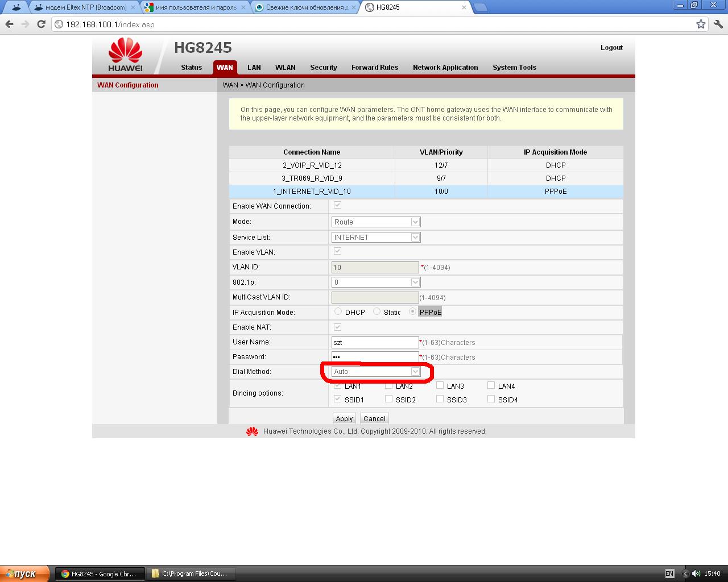Click the Logout link
Viewport: 728px width, 582px height.
(611, 48)
